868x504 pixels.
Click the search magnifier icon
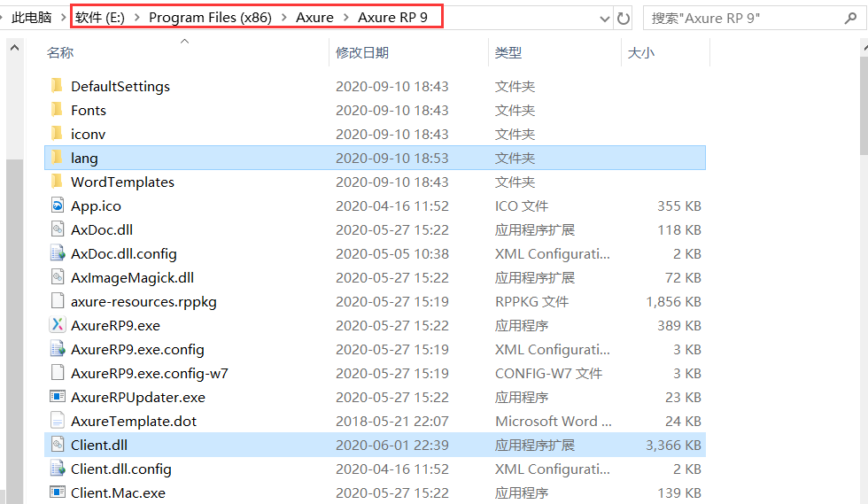pos(850,19)
